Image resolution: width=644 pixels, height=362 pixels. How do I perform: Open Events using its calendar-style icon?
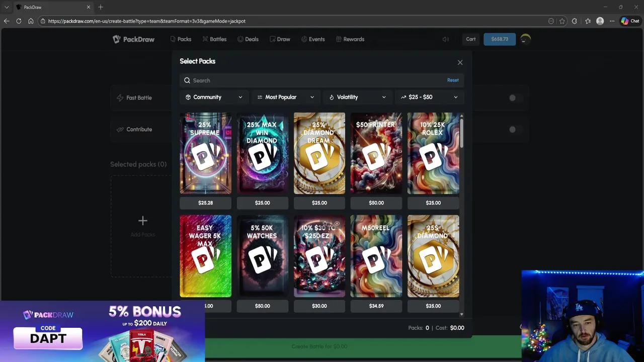tap(304, 39)
